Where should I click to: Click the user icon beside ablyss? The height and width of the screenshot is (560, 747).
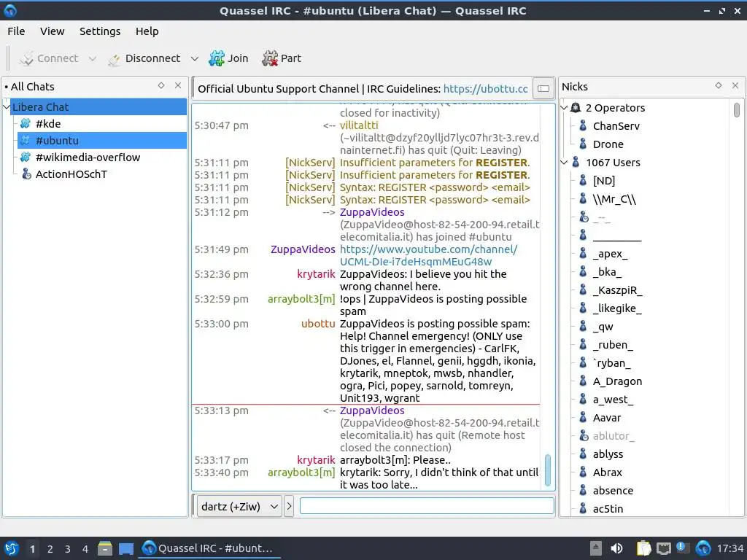pos(583,454)
